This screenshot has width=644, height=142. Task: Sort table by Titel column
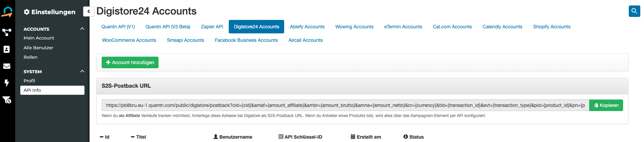pos(139,137)
